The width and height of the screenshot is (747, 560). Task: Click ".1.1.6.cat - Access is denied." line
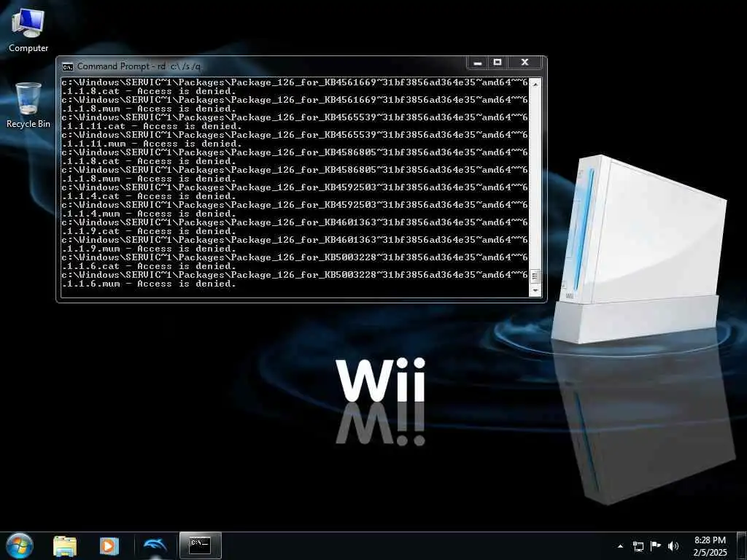coord(149,266)
